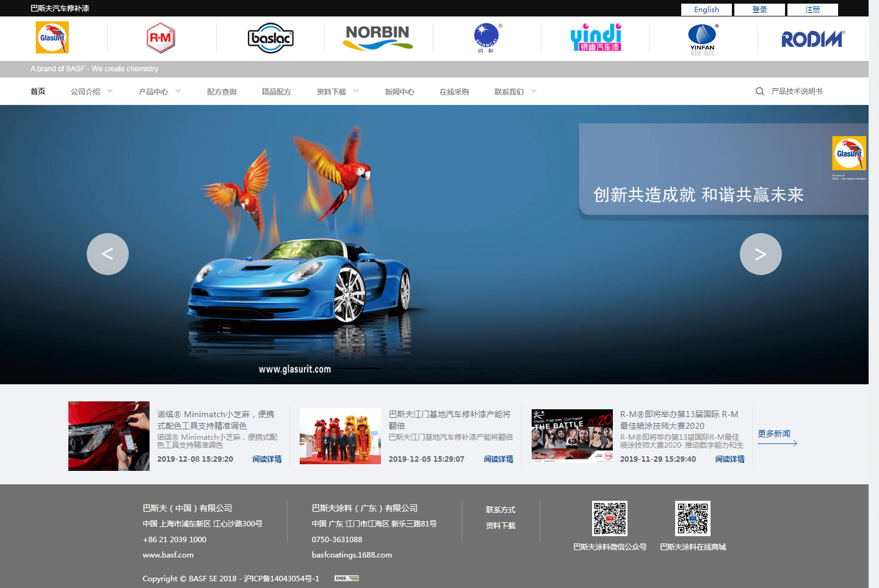Go to previous banner slide

(107, 254)
